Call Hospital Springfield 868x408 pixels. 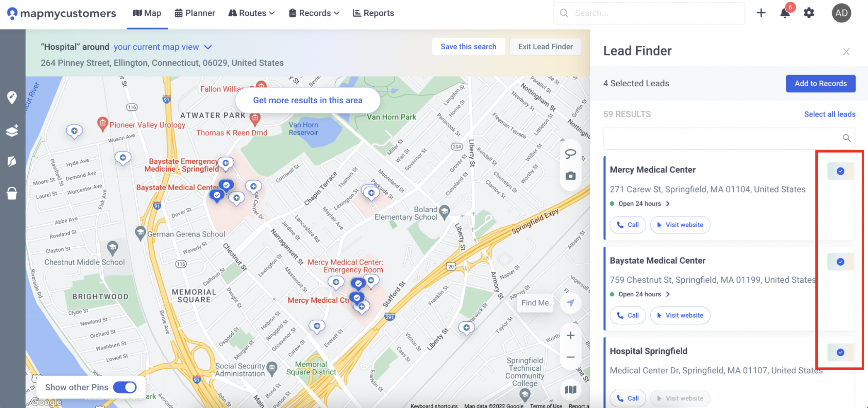pyautogui.click(x=628, y=398)
